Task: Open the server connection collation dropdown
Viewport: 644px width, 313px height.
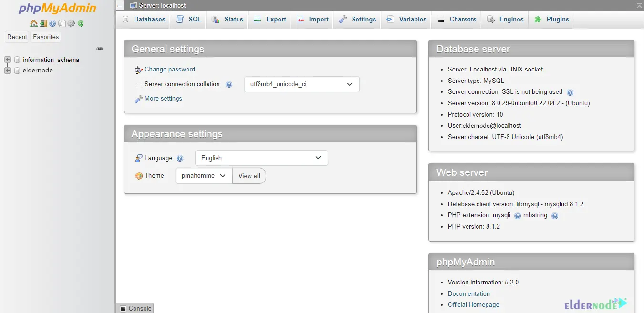Action: coord(301,84)
